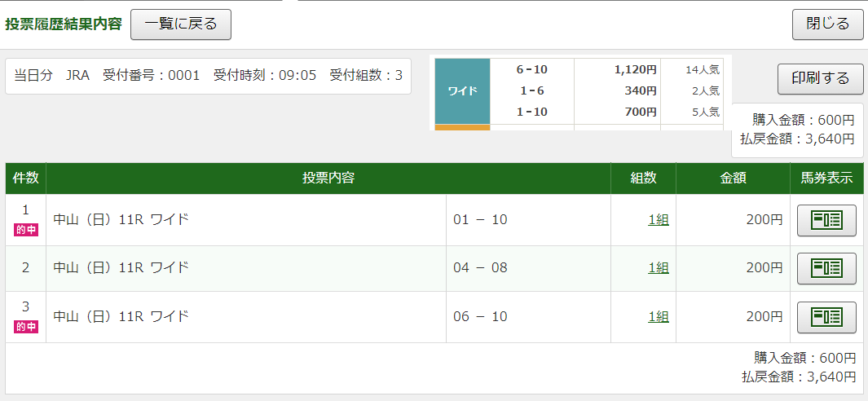Click the 的中 badge on bet number 3

click(x=26, y=327)
